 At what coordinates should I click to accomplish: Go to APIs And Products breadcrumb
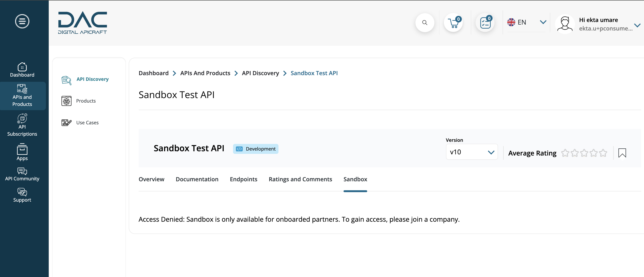coord(205,73)
